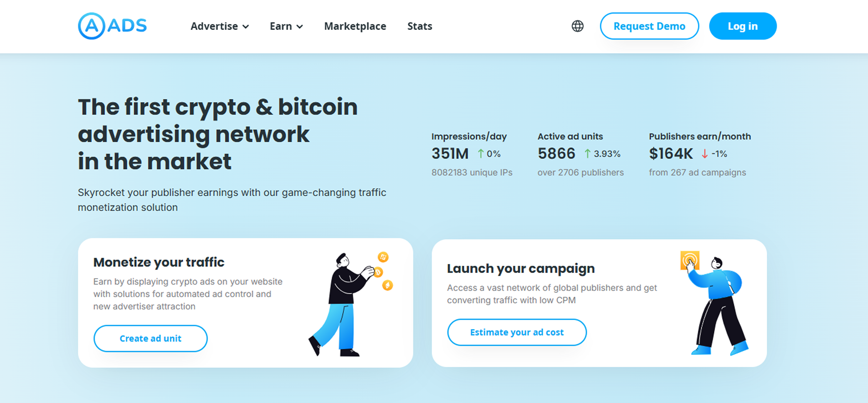Viewport: 868px width, 403px height.
Task: Click the Bitcoin coin icon in the illustration
Action: point(379,272)
